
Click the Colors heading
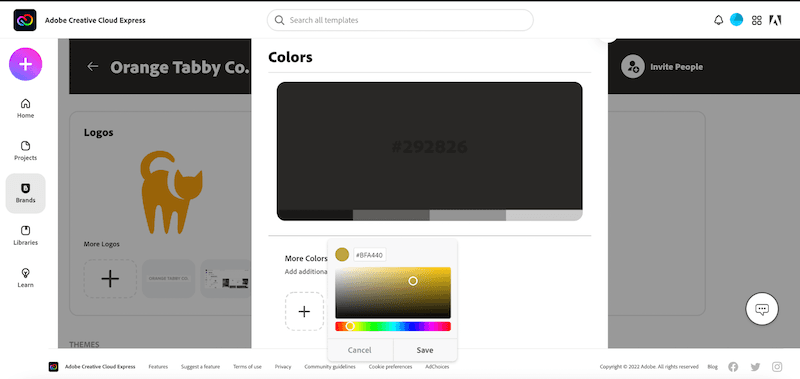[x=290, y=57]
